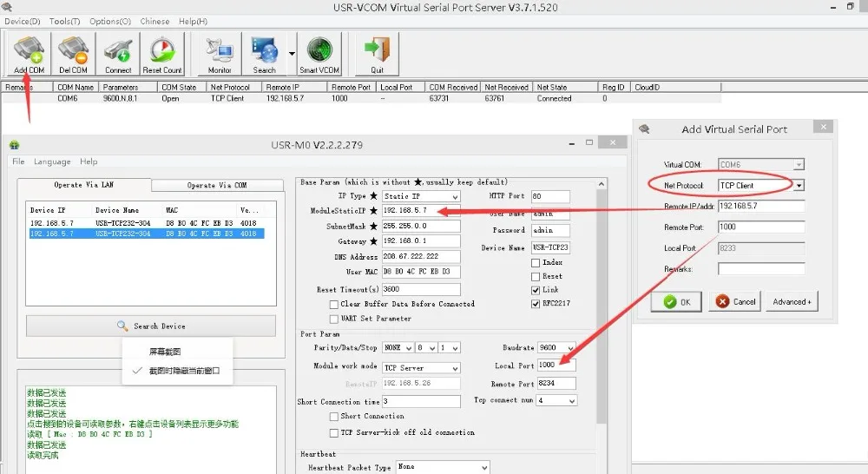868x474 pixels.
Task: Click the Reset Count toolbar icon
Action: click(x=162, y=54)
